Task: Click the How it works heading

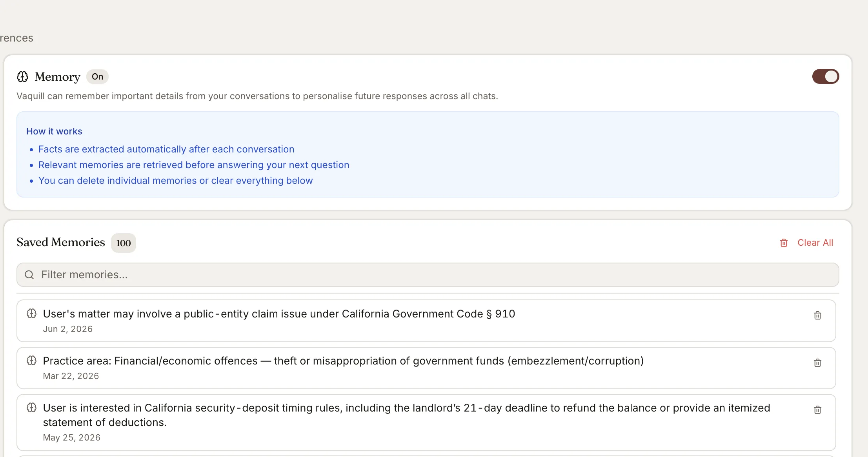Action: [54, 131]
